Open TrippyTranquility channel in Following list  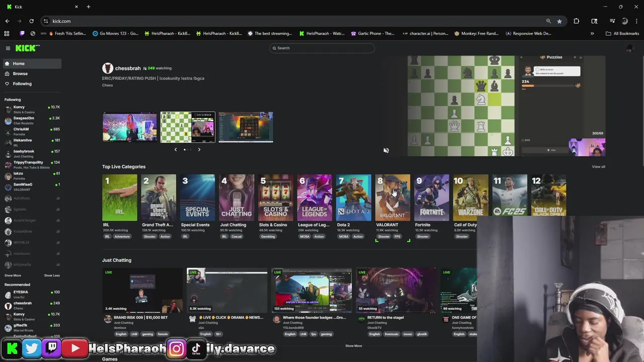coord(31,164)
